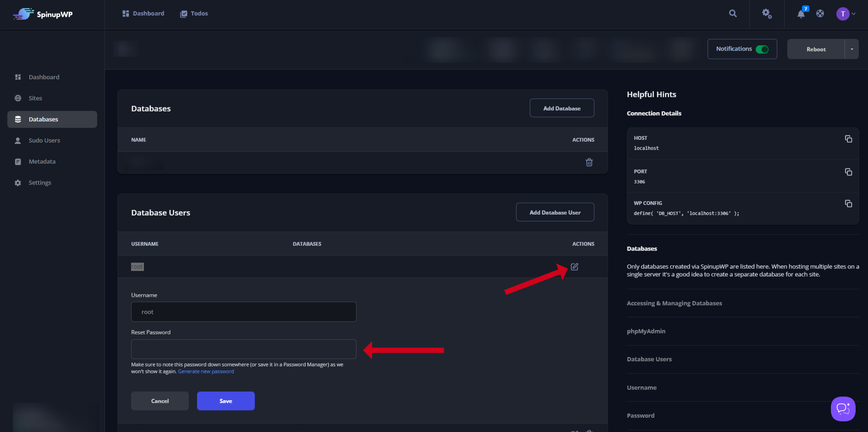Expand Accessing & Managing Databases hint

tap(674, 303)
